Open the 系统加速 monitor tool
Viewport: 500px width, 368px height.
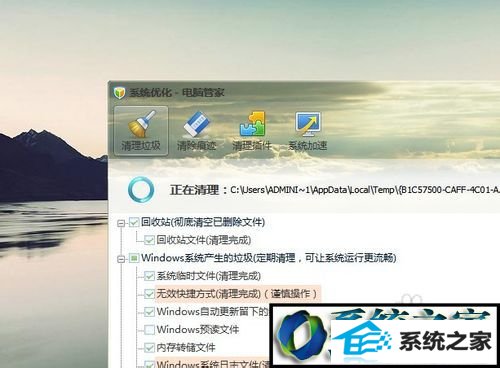pyautogui.click(x=307, y=131)
